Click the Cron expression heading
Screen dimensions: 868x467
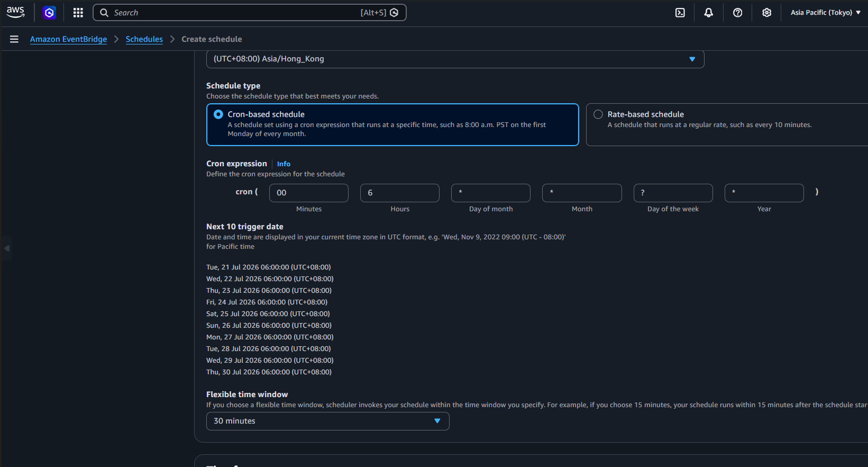(x=236, y=164)
